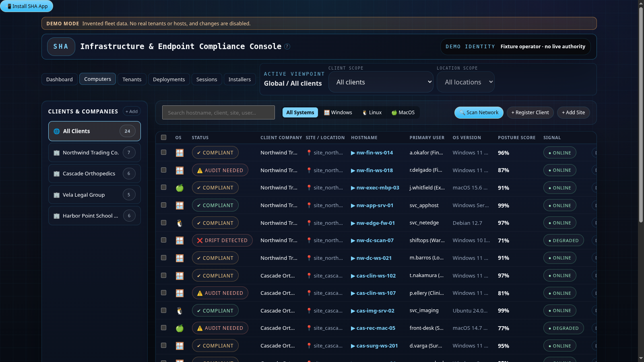Click the globe icon next to All Clients
This screenshot has height=362, width=644.
pyautogui.click(x=57, y=131)
